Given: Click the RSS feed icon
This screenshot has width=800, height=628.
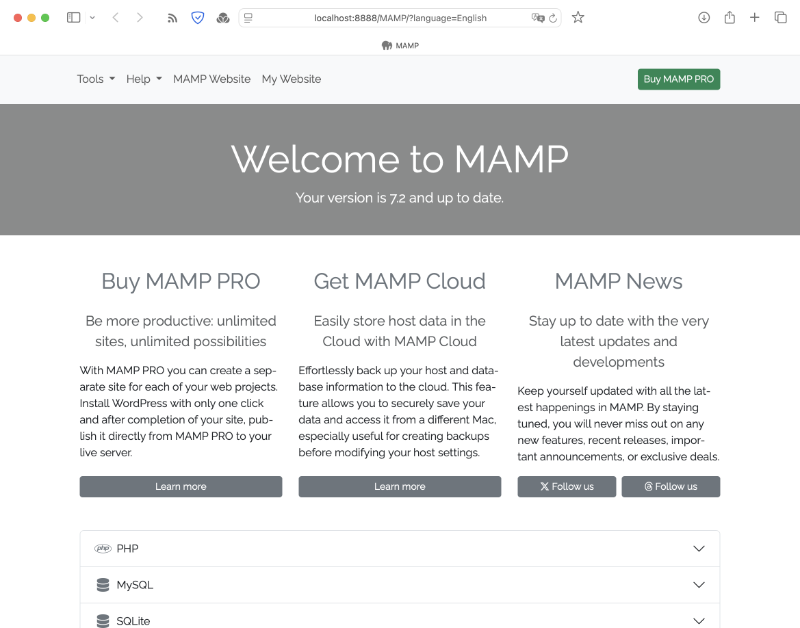Looking at the screenshot, I should [172, 18].
